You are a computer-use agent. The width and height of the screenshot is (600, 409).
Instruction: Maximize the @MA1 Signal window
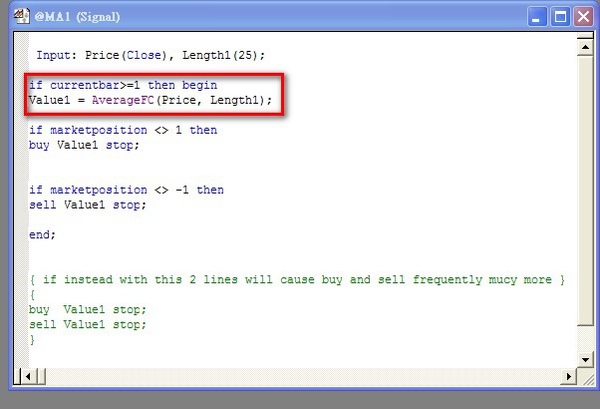561,17
